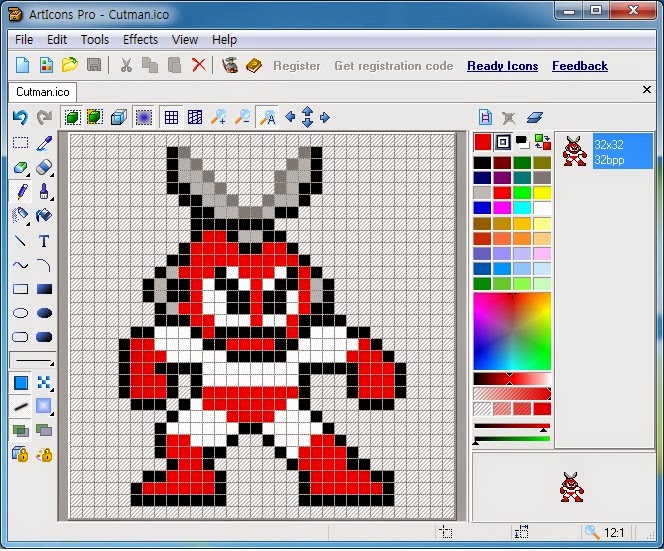The height and width of the screenshot is (551, 664).
Task: Click the New image format icon
Action: [46, 65]
